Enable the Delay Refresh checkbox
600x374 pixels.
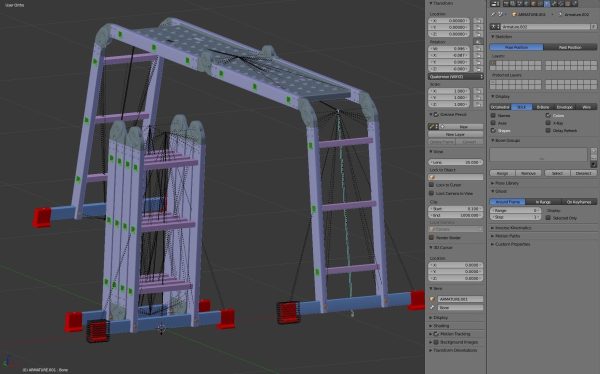(x=548, y=131)
